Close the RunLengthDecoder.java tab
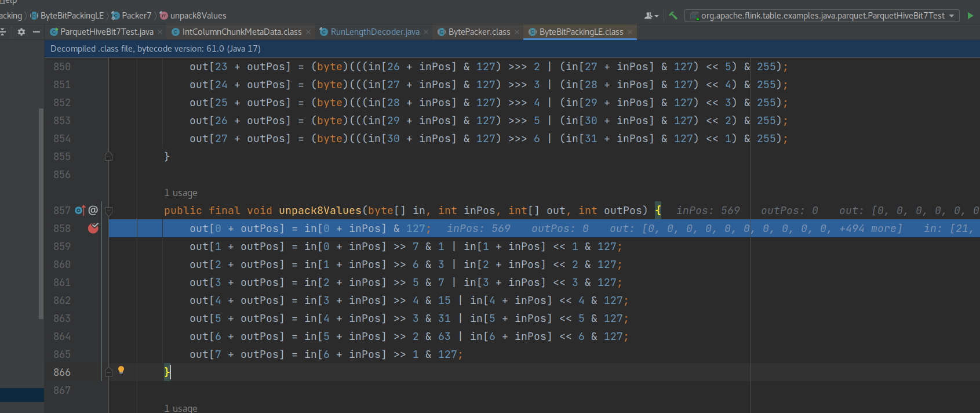Image resolution: width=980 pixels, height=413 pixels. click(x=426, y=32)
